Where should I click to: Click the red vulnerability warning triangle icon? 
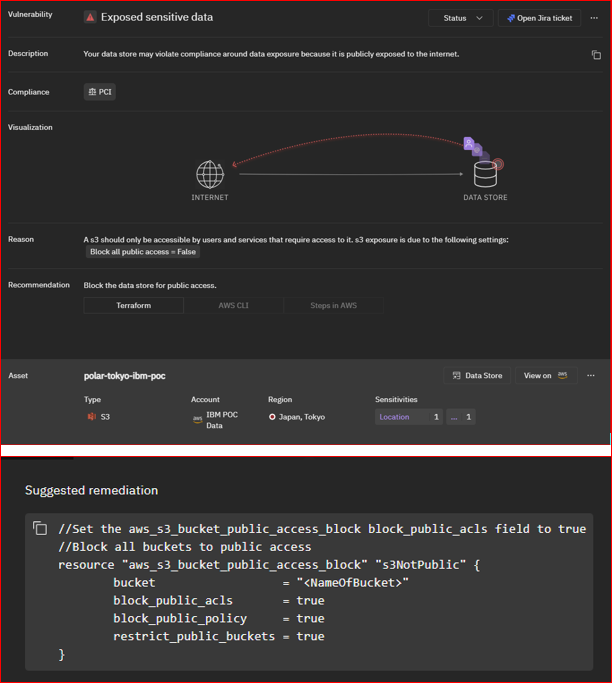(90, 18)
